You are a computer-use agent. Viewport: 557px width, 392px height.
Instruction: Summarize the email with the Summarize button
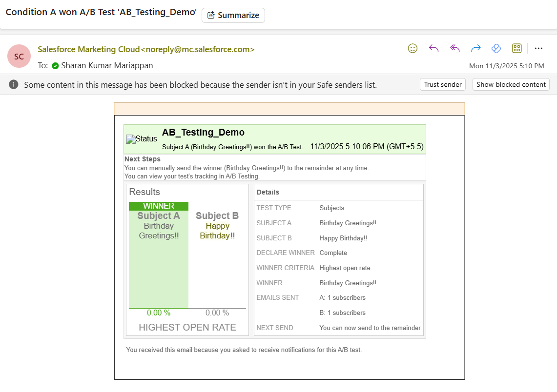[x=233, y=15]
